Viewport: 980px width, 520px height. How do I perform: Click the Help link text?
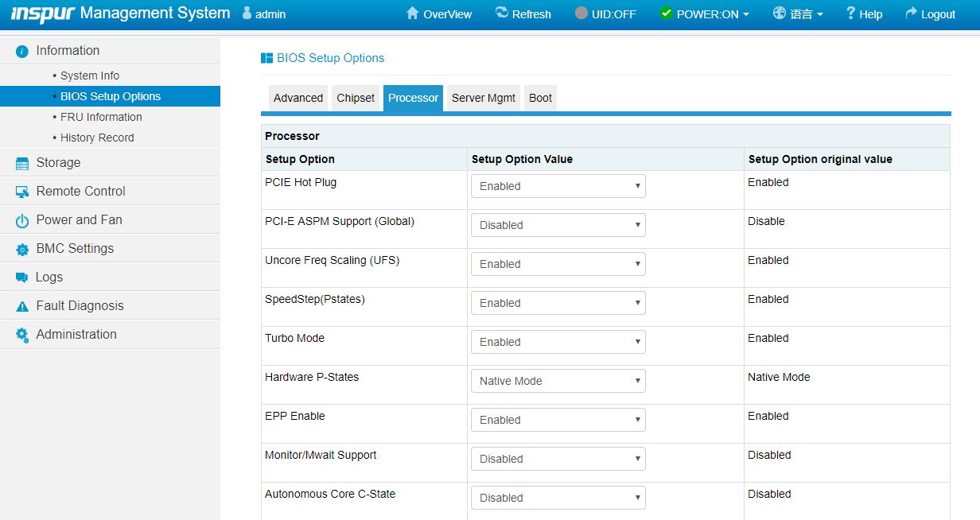871,14
